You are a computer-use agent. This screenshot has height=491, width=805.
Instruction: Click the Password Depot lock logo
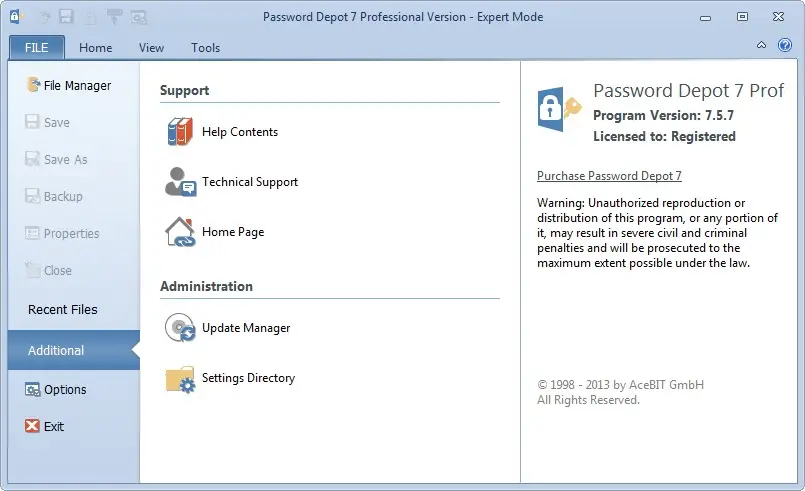coord(559,109)
